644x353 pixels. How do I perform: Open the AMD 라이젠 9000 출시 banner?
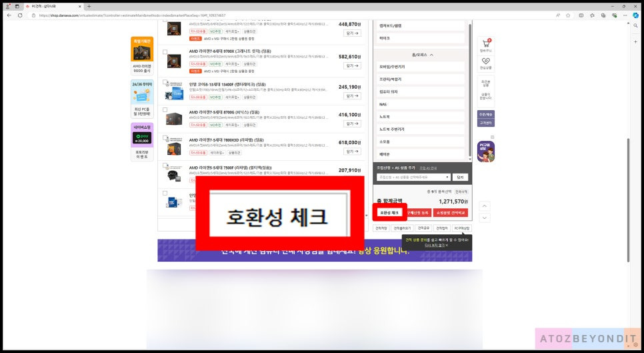pos(142,55)
